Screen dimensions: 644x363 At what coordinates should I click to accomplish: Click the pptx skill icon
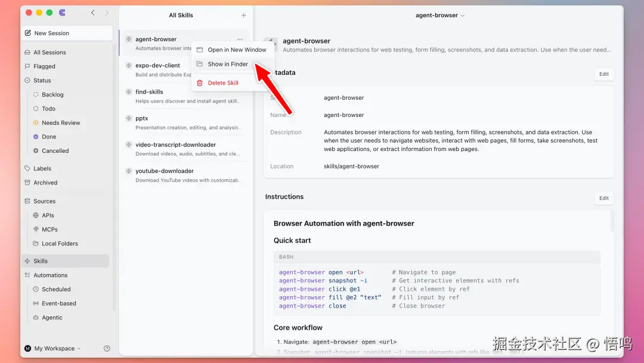pos(129,118)
